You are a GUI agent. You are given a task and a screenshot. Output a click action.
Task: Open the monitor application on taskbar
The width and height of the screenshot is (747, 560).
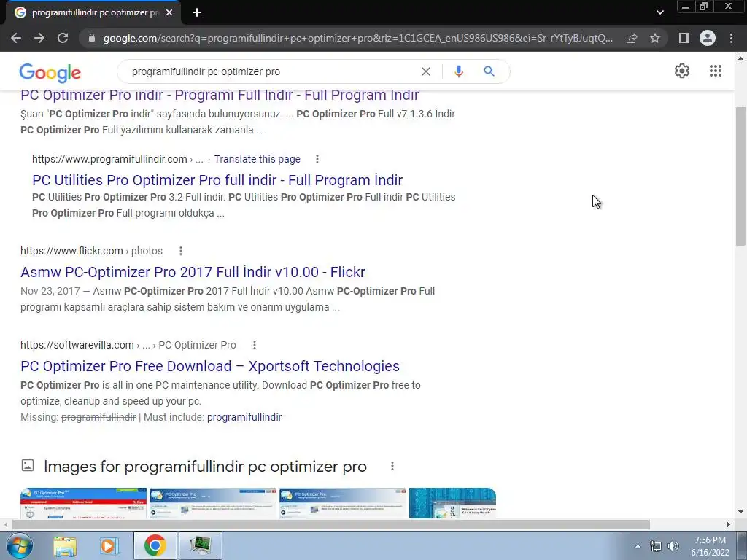pos(200,545)
